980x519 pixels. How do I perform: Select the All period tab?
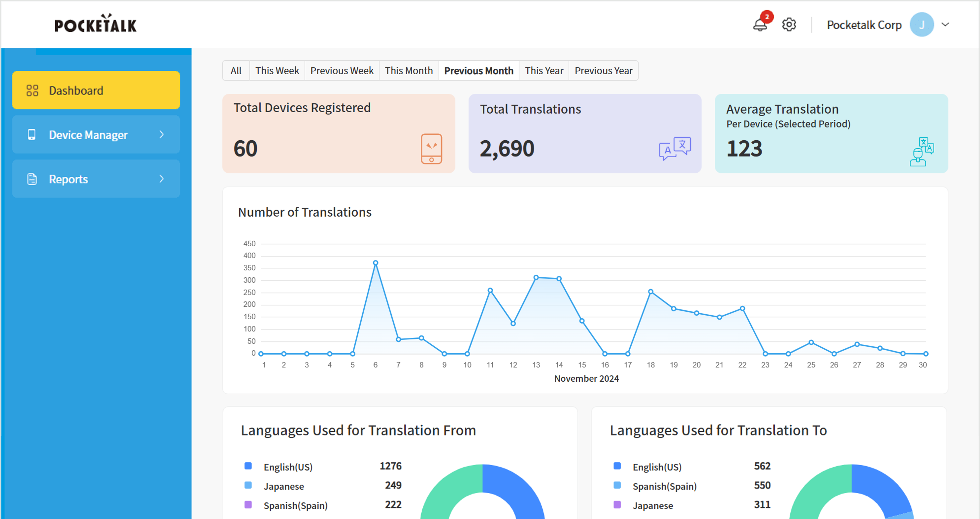pyautogui.click(x=236, y=71)
